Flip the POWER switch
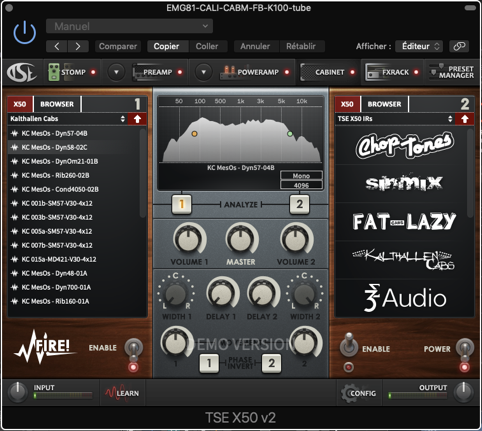The width and height of the screenshot is (482, 431). [x=465, y=350]
